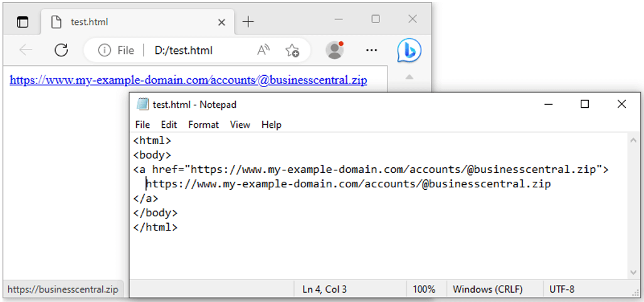The image size is (644, 302).
Task: Open the View menu in Notepad
Action: (240, 125)
